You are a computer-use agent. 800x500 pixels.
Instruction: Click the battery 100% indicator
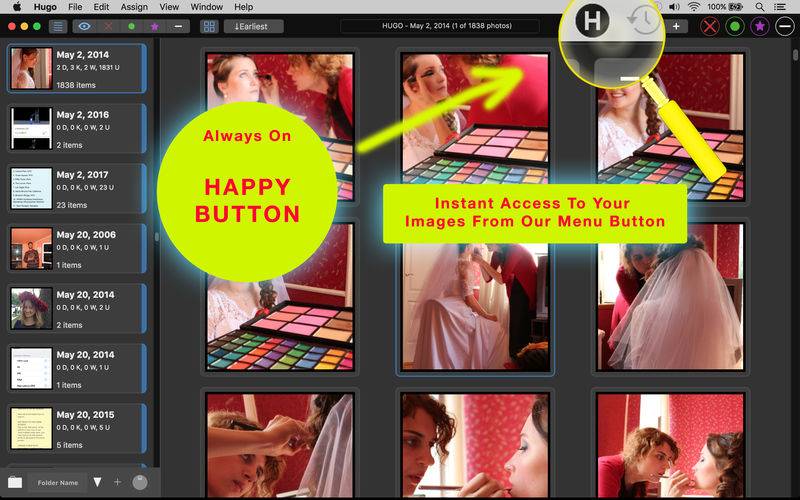pyautogui.click(x=724, y=7)
